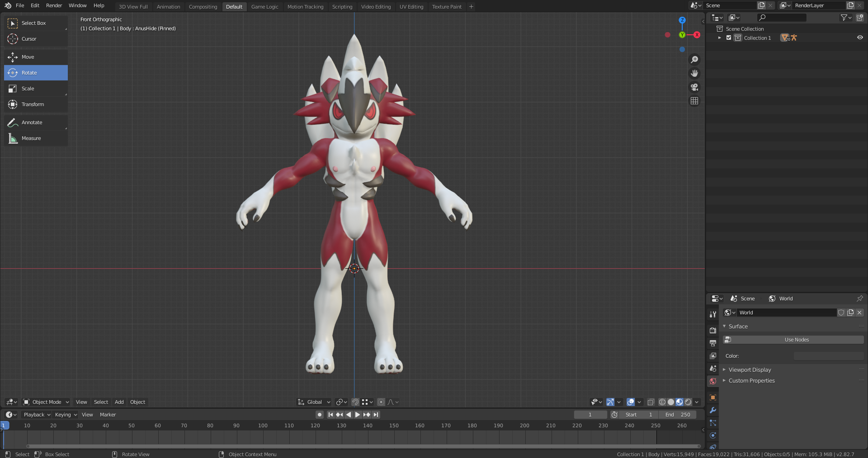This screenshot has width=868, height=458.
Task: Play the animation forward
Action: point(357,415)
